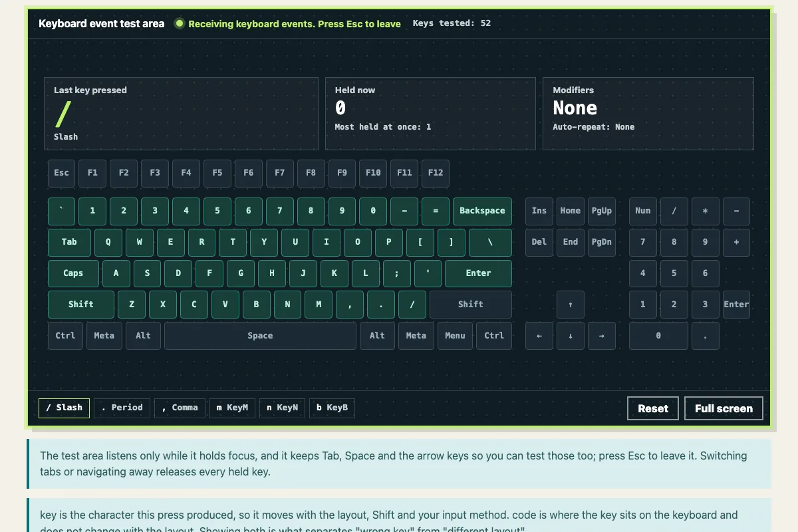This screenshot has width=798, height=532.
Task: Click the green Enter key beside apostrophe
Action: click(x=479, y=273)
